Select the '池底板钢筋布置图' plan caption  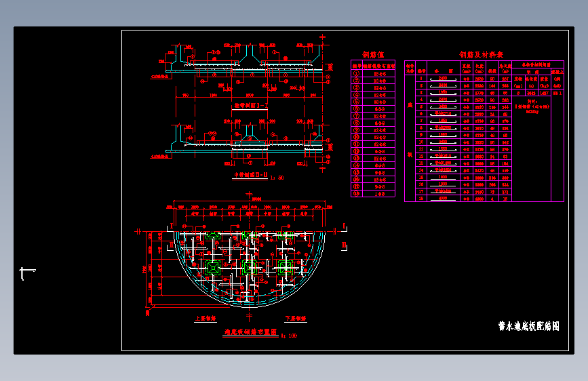(250, 332)
